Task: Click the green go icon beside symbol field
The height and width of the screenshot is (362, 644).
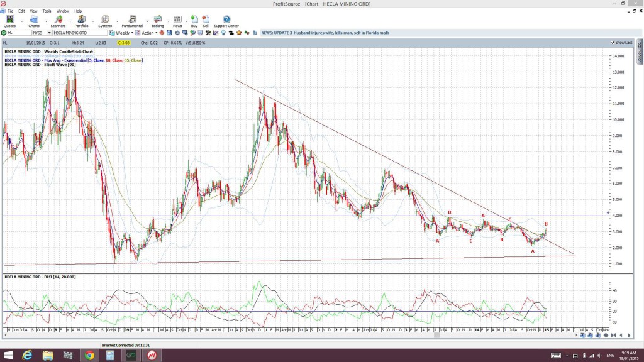Action: click(x=4, y=33)
